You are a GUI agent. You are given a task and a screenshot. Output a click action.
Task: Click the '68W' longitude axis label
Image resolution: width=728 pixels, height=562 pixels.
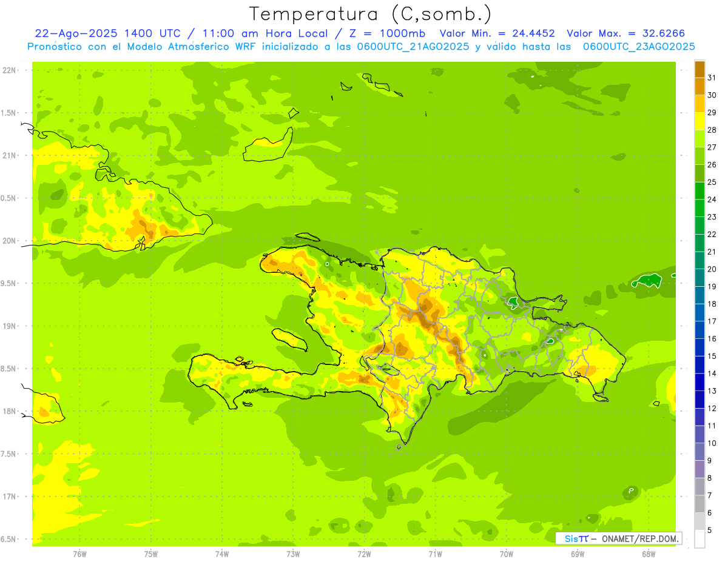click(649, 554)
